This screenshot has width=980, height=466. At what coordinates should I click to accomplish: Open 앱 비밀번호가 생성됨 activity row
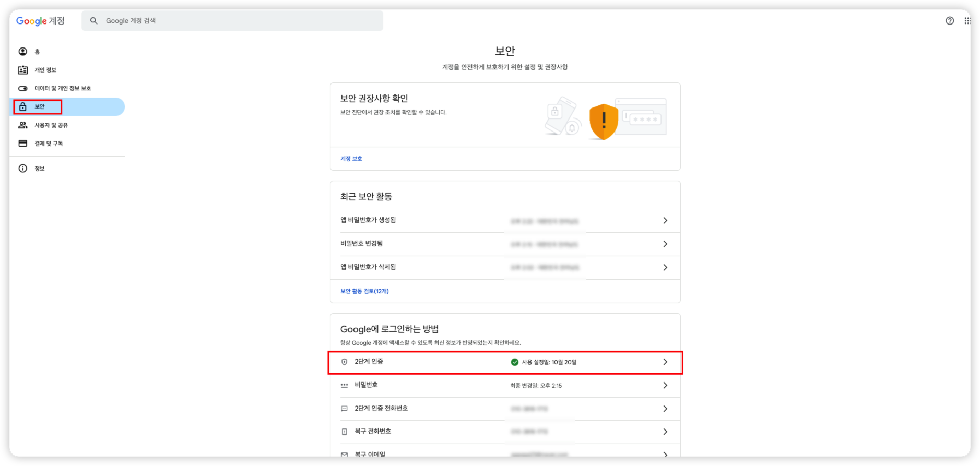coord(505,221)
